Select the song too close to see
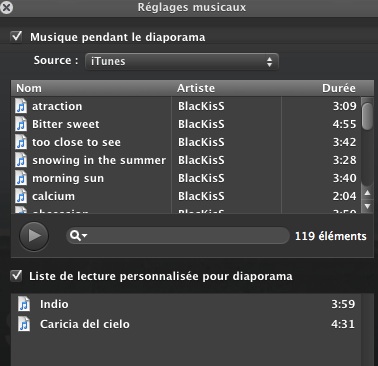Image resolution: width=378 pixels, height=366 pixels. [x=187, y=142]
